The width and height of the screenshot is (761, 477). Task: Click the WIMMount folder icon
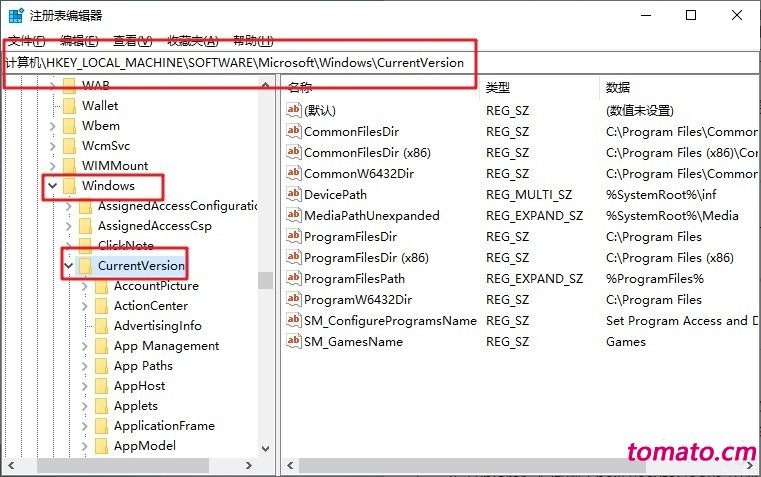69,165
